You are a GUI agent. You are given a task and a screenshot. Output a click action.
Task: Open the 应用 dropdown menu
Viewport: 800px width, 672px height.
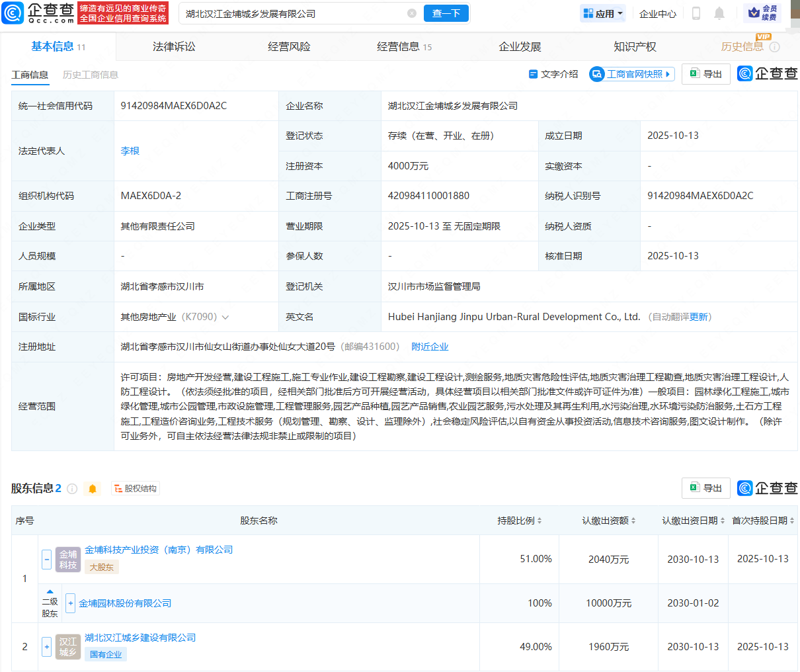pyautogui.click(x=603, y=13)
